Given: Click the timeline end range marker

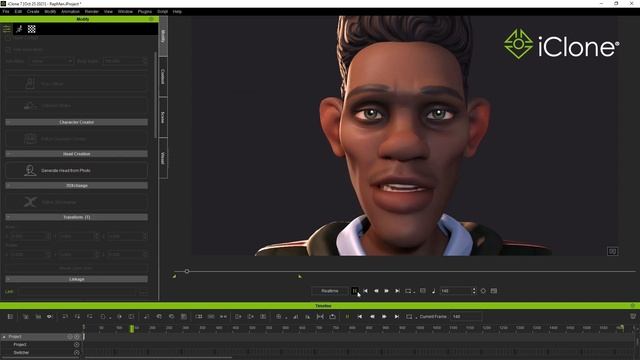Looking at the screenshot, I should coord(622,327).
